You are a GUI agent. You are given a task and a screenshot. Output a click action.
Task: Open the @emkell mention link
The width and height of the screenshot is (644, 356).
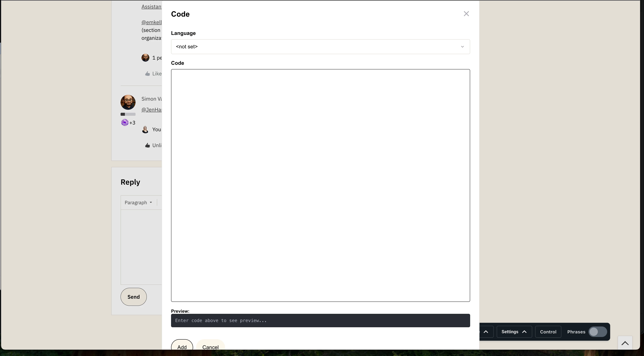pyautogui.click(x=151, y=22)
